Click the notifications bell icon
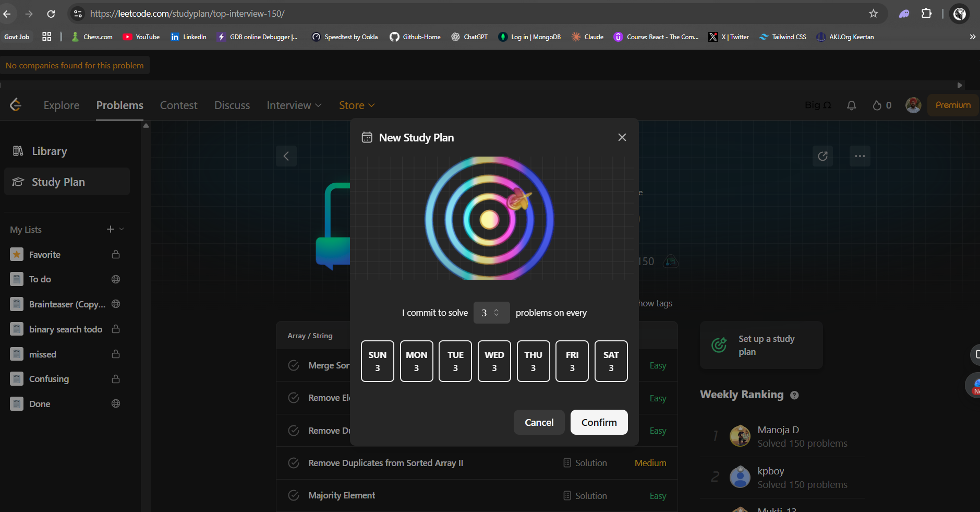 (x=851, y=105)
